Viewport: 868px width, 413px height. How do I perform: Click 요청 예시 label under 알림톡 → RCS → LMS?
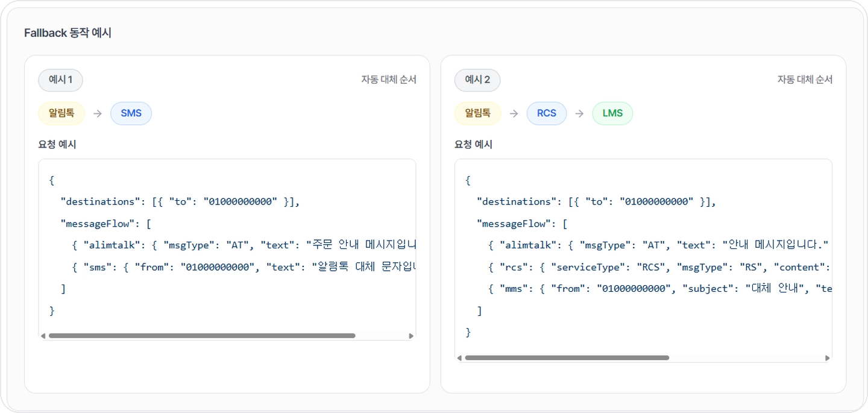[x=474, y=145]
